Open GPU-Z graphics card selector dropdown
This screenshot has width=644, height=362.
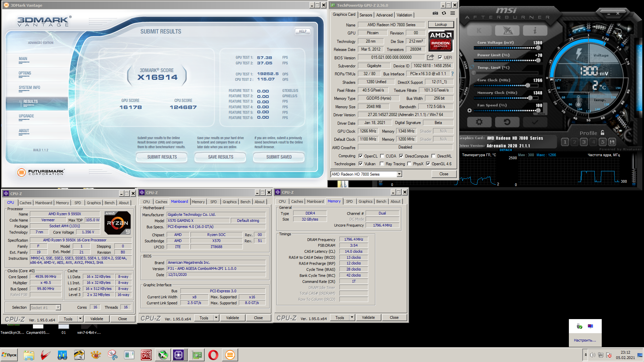(x=399, y=174)
